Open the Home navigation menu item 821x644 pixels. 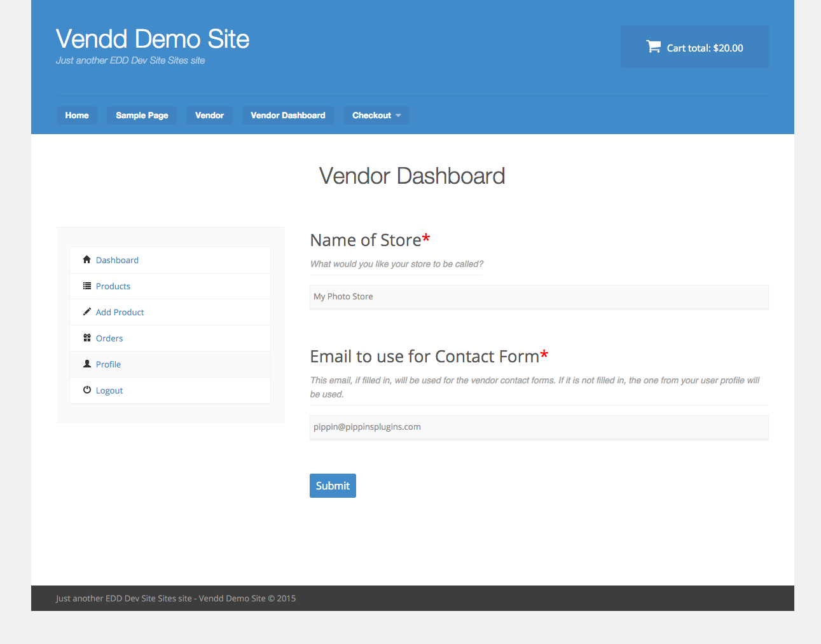pyautogui.click(x=76, y=115)
